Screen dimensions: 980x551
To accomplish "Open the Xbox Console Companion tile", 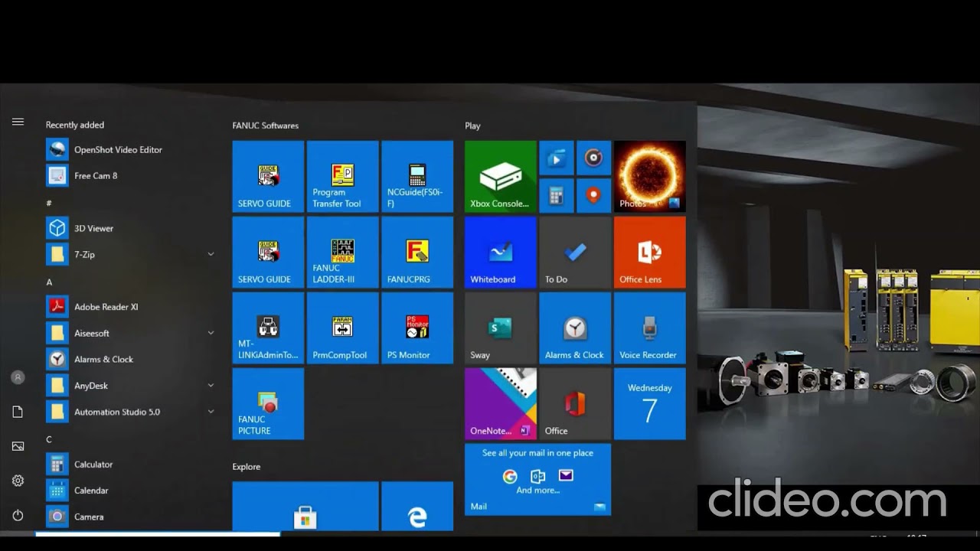I will 500,177.
